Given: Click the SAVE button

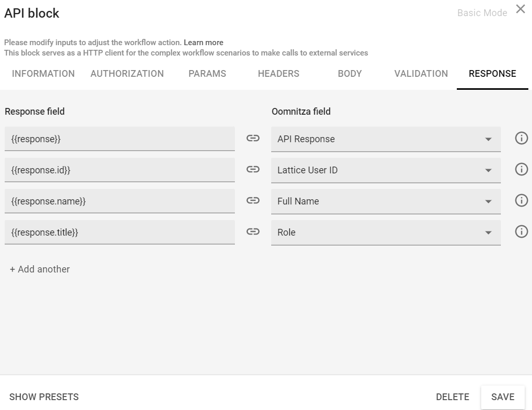Looking at the screenshot, I should pos(502,397).
